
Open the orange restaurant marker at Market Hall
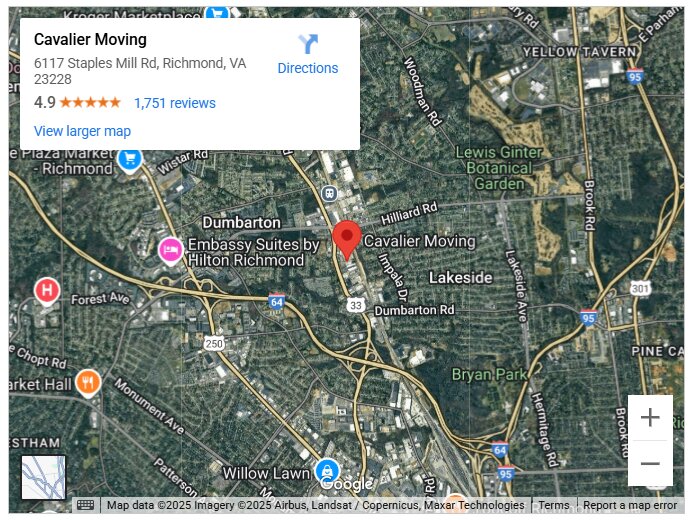[88, 383]
